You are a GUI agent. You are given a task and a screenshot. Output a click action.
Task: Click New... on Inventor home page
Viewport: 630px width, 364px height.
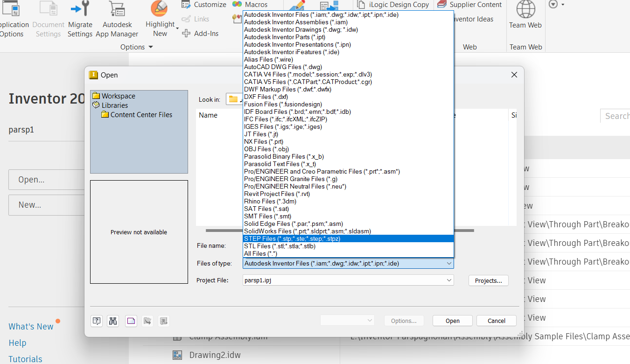tap(46, 205)
